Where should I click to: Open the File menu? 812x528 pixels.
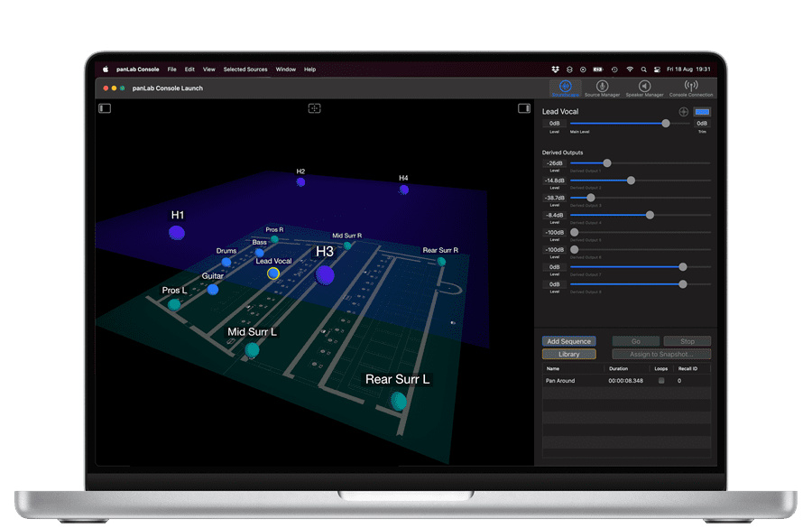pos(172,69)
